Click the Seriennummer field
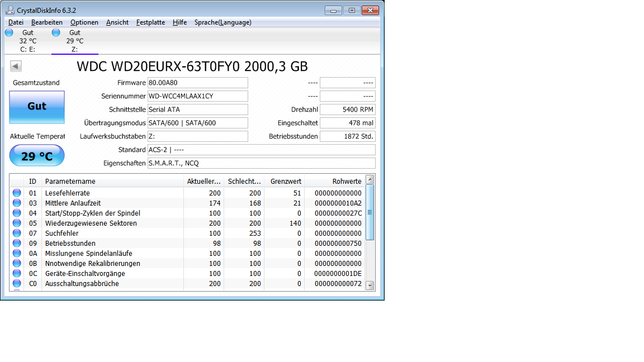The height and width of the screenshot is (362, 644). tap(197, 96)
